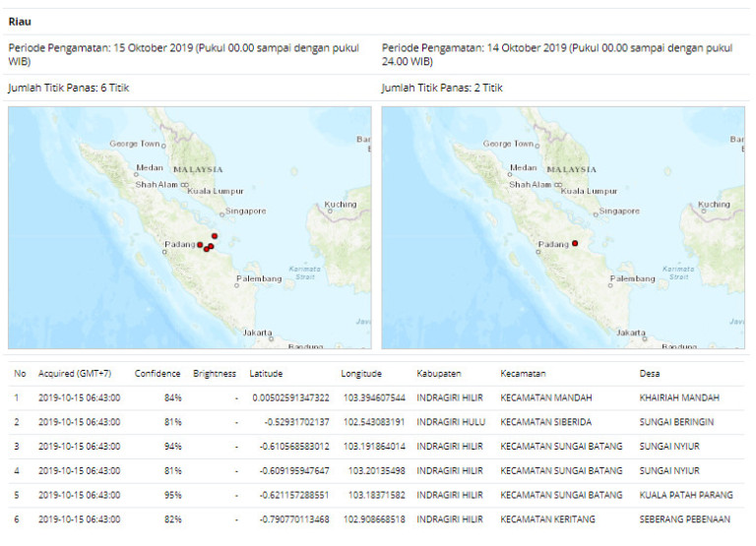Viewport: 756px width, 546px height.
Task: Click desa KUALA PATAH PARANG
Action: click(x=686, y=495)
